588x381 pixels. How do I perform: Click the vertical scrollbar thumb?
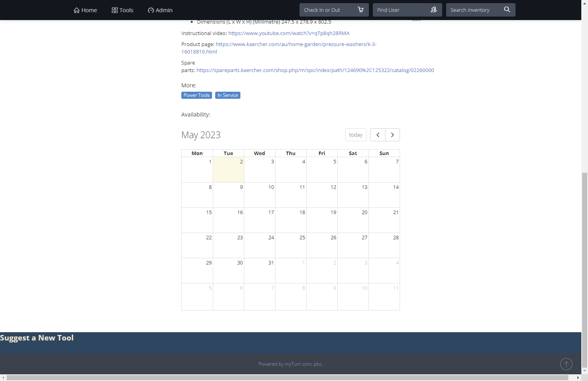(585, 270)
